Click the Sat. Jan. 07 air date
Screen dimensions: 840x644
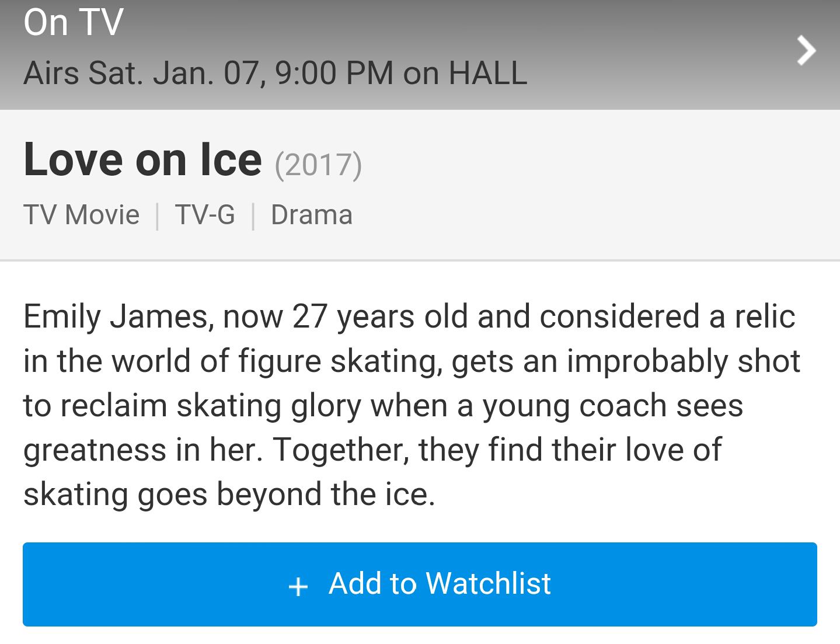[x=175, y=74]
